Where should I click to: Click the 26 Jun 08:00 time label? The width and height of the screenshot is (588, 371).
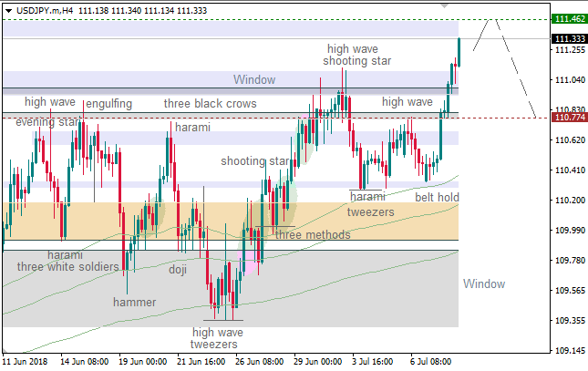click(261, 361)
